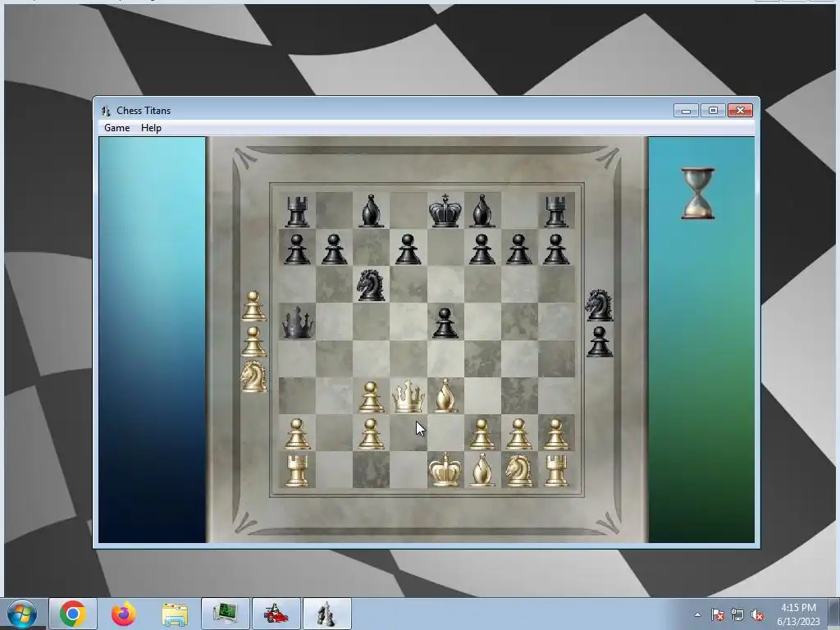This screenshot has width=840, height=630.
Task: Select the white pawn on g2
Action: (519, 434)
